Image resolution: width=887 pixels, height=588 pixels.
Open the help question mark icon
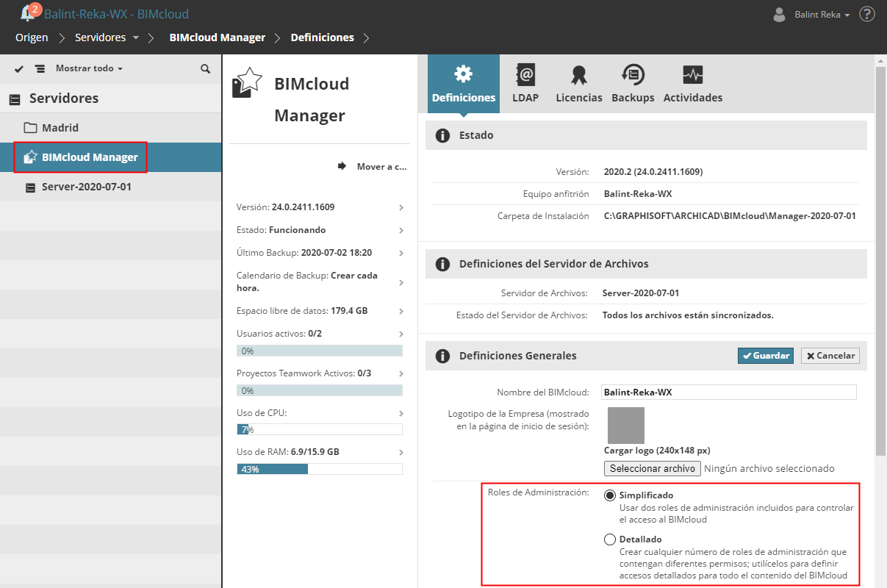coord(867,14)
